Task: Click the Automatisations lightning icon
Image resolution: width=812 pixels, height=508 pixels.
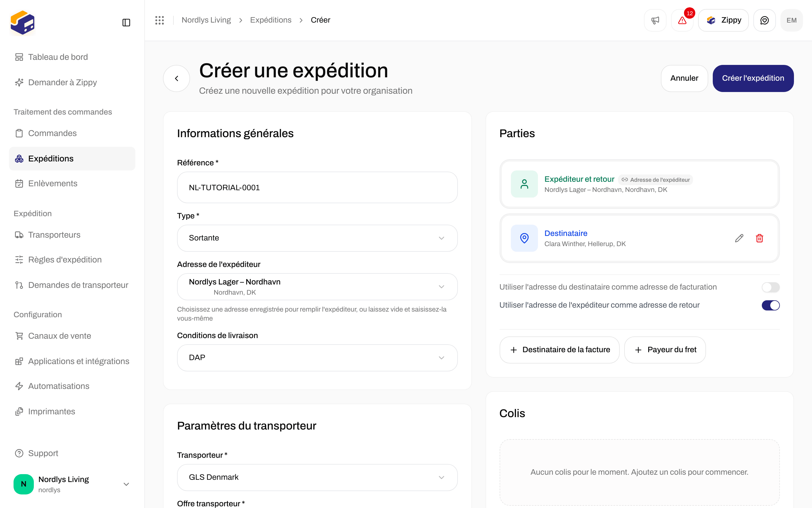Action: click(19, 386)
